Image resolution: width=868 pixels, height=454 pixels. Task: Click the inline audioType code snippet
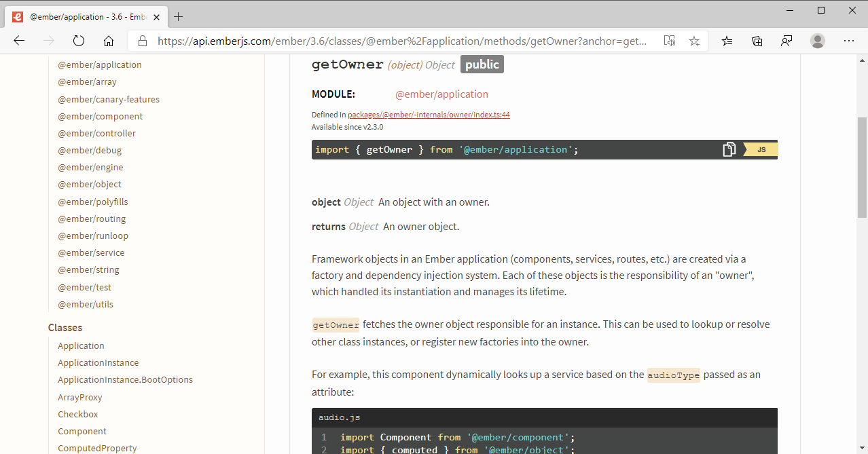[673, 375]
